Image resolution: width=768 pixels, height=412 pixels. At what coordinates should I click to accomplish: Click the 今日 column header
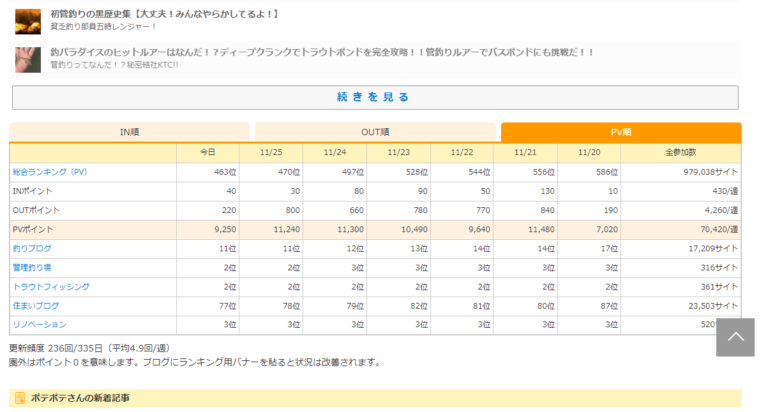(x=207, y=152)
